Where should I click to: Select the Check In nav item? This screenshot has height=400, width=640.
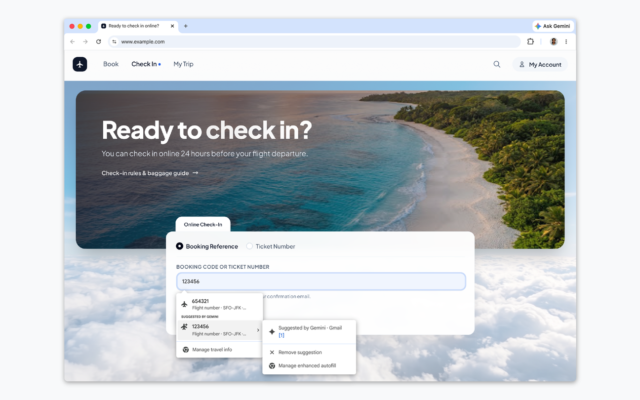146,64
